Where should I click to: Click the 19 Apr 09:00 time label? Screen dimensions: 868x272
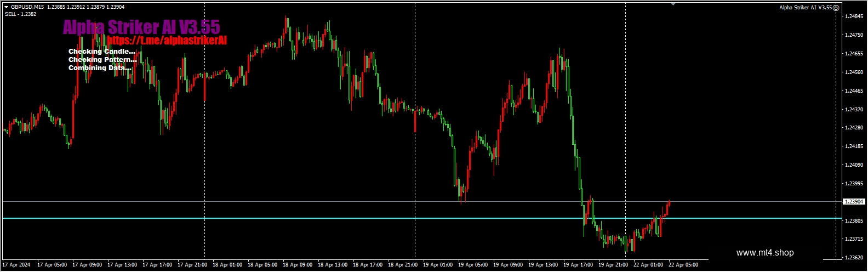509,265
